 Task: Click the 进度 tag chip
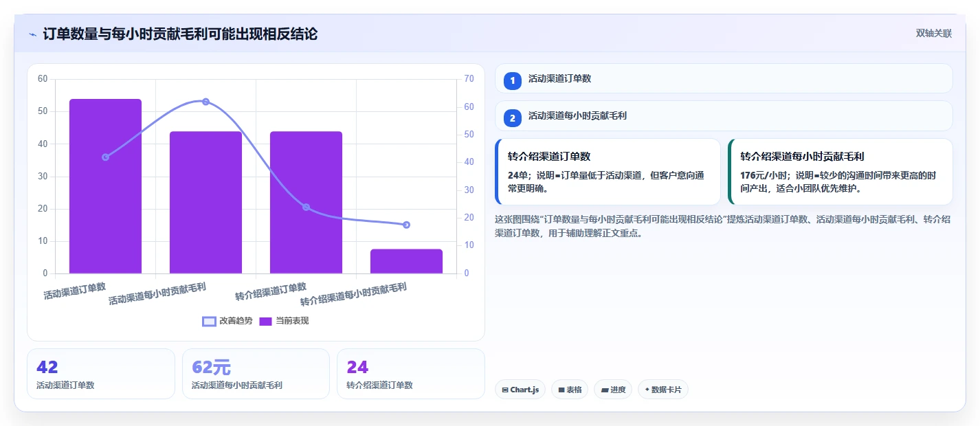coord(613,390)
